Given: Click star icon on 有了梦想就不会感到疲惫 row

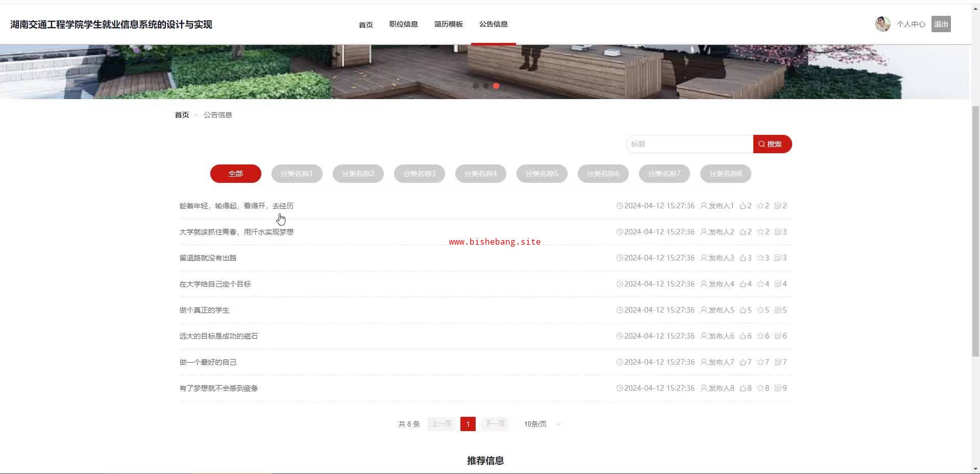Looking at the screenshot, I should [x=761, y=388].
